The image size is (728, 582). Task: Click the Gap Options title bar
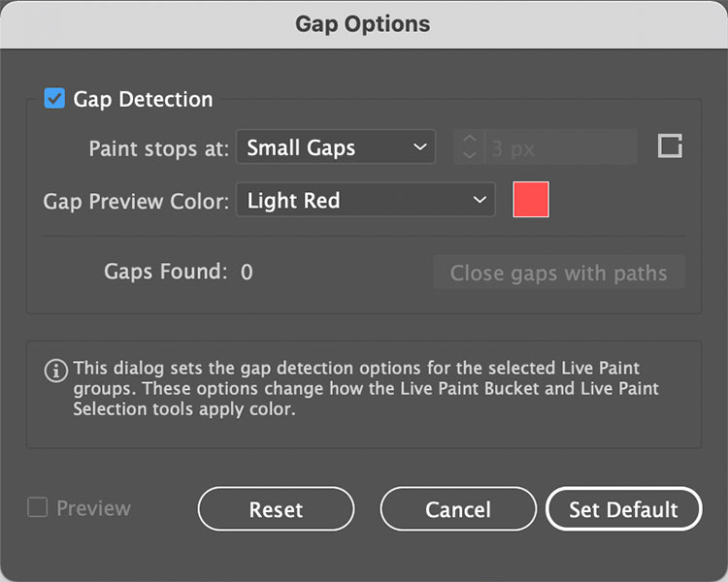tap(363, 23)
